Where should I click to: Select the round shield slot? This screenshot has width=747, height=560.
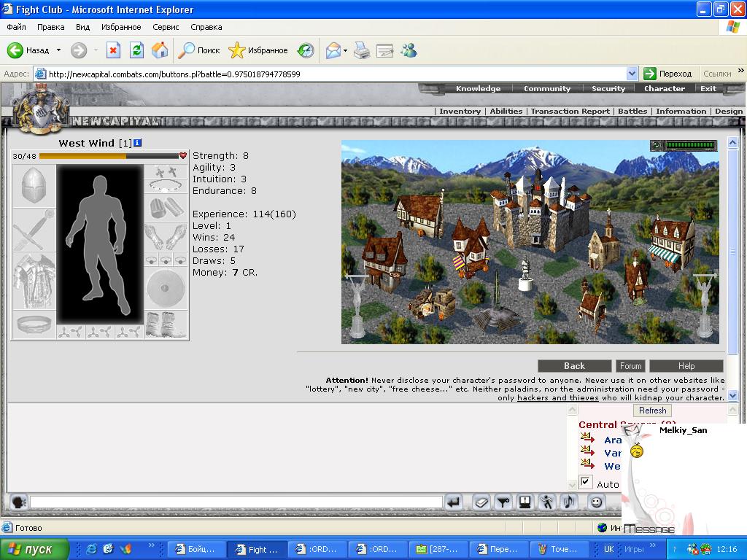coord(166,289)
